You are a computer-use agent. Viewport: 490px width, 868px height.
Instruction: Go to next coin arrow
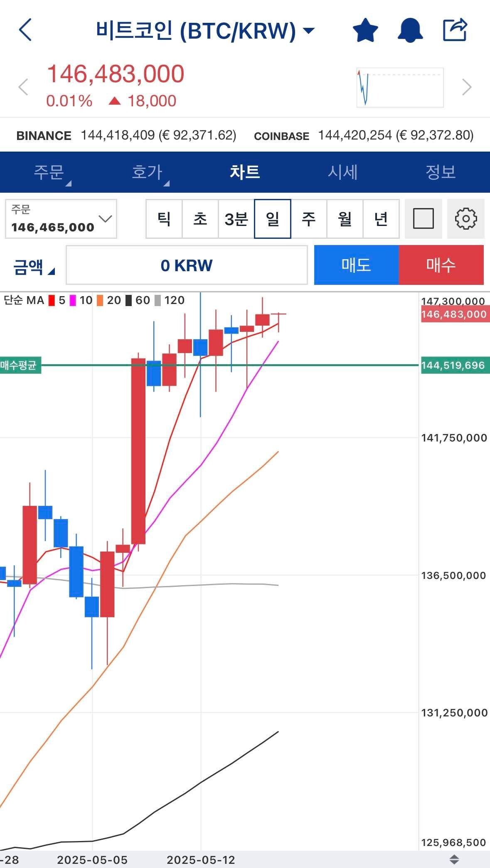click(x=467, y=87)
